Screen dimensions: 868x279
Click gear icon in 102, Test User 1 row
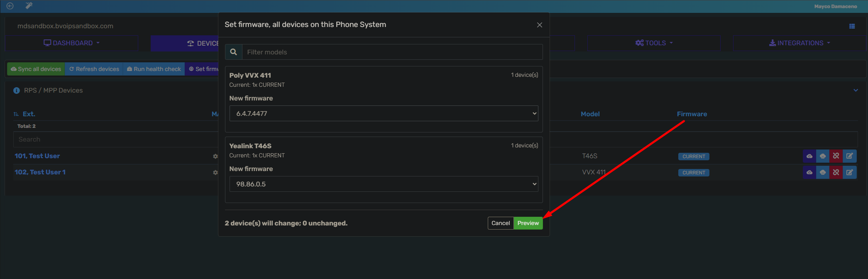[215, 172]
